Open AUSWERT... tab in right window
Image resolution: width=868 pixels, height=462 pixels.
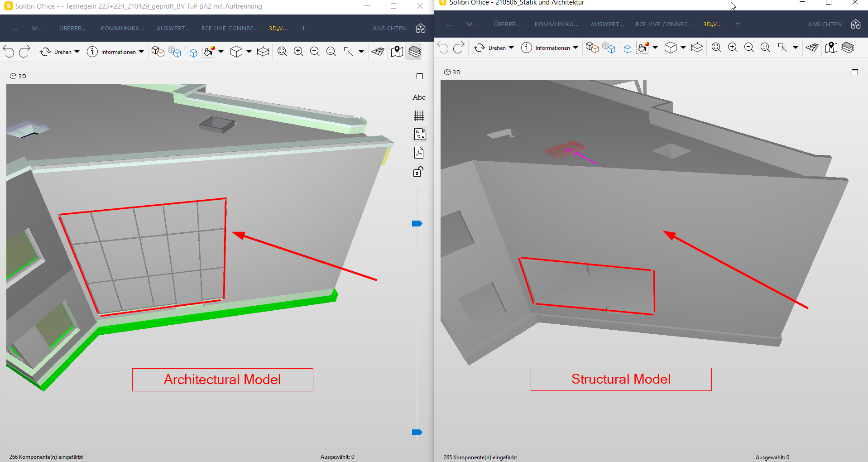click(x=608, y=24)
